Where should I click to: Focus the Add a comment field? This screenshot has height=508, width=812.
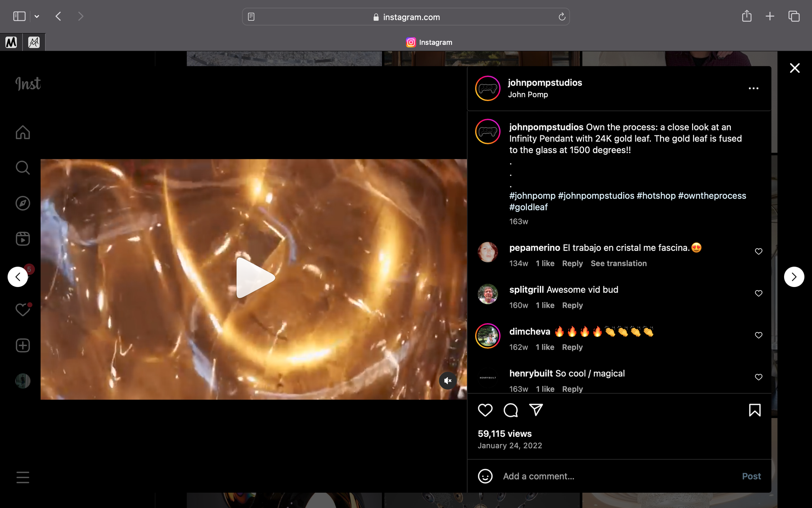click(618, 476)
